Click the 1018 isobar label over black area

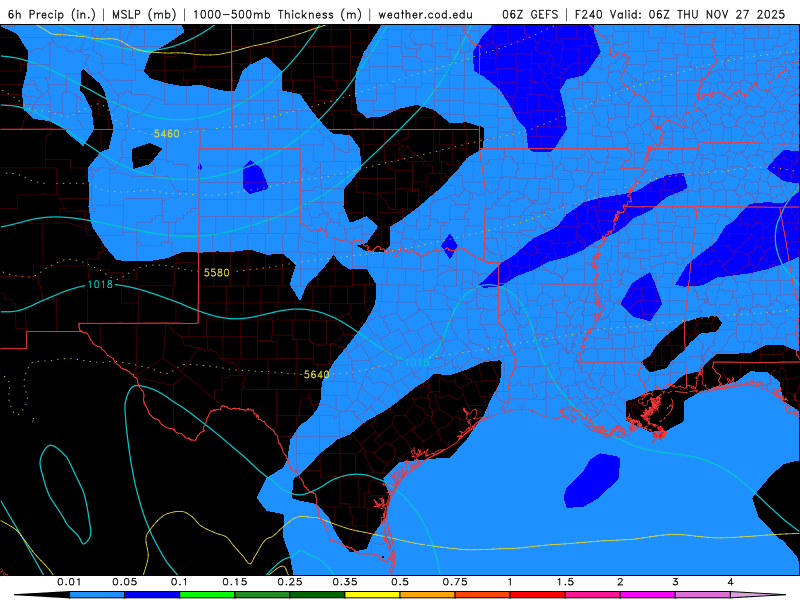[100, 284]
